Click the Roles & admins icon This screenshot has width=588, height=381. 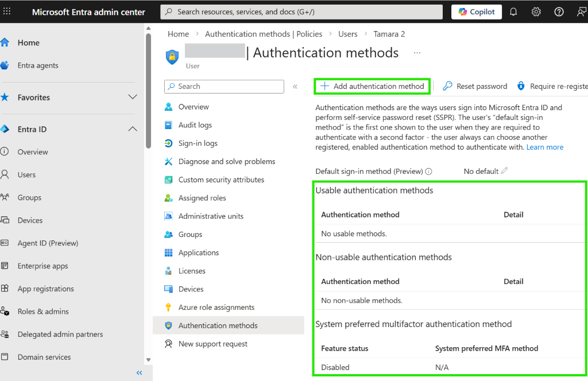point(5,312)
